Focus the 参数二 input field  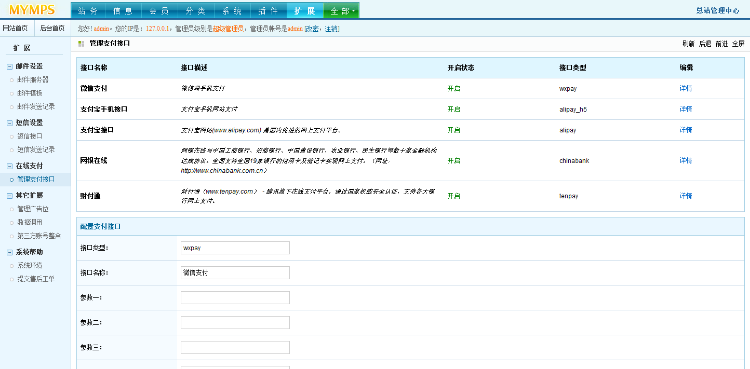click(235, 322)
